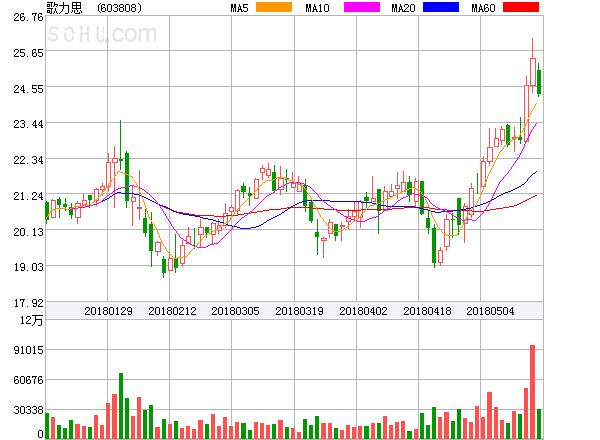Select the MA60 legend label
The image size is (600, 440).
pyautogui.click(x=483, y=8)
